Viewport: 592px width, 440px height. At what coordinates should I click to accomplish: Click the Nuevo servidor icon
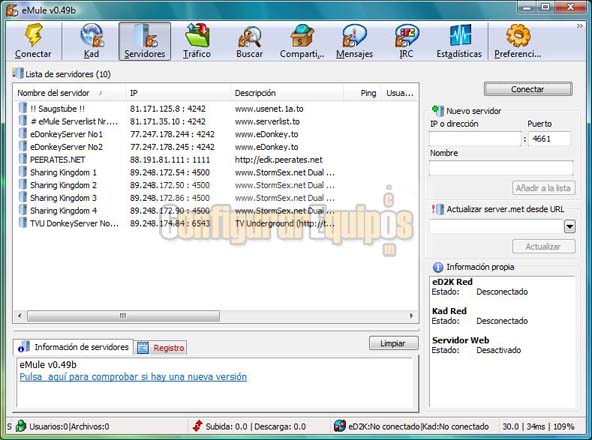point(438,110)
